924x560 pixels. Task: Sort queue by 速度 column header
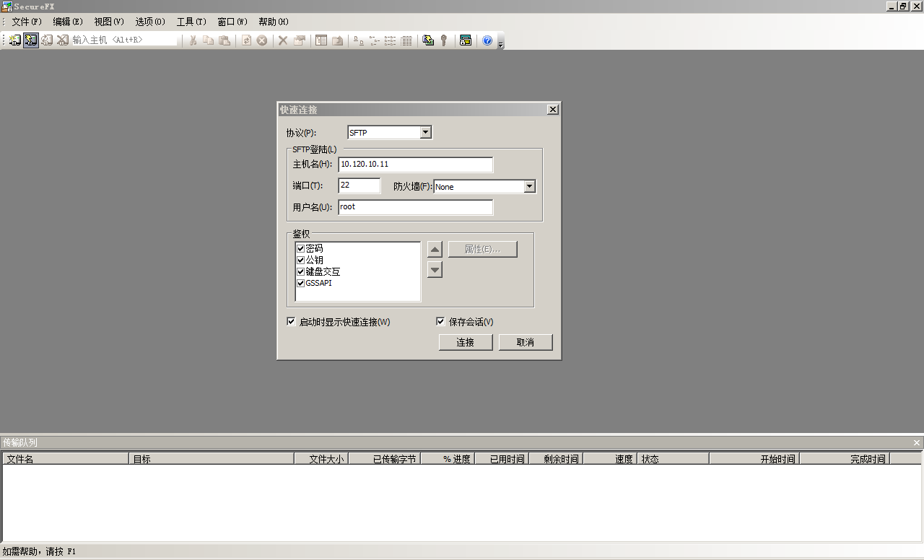click(610, 459)
